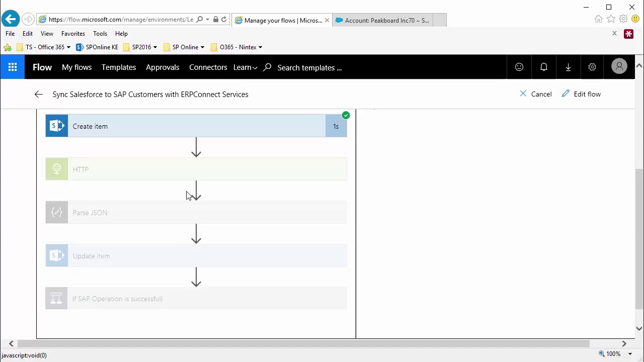Click the red extension icon on command bar

[628, 34]
